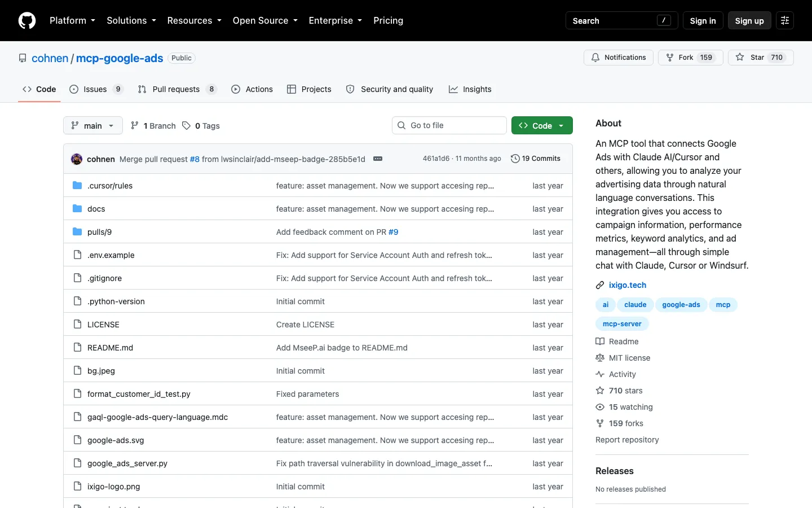812x508 pixels.
Task: Open the ixigo.tech website link
Action: [628, 285]
